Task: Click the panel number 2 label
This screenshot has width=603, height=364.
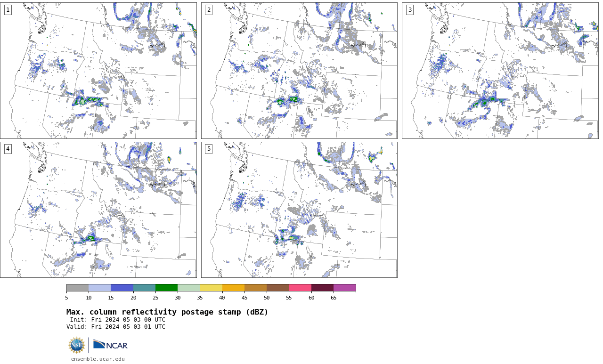Action: coord(209,10)
